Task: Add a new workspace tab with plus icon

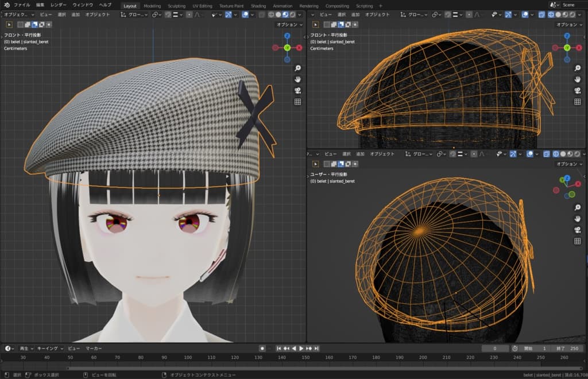Action: (x=380, y=6)
